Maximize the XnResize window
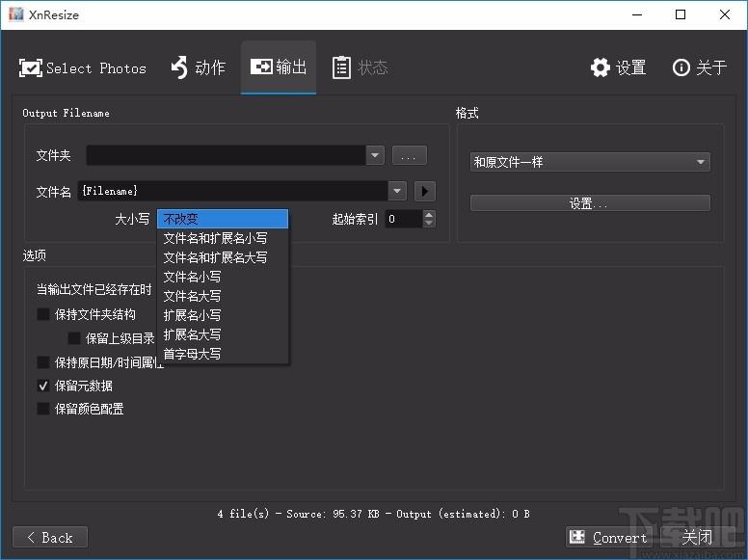This screenshot has width=748, height=560. pos(681,14)
